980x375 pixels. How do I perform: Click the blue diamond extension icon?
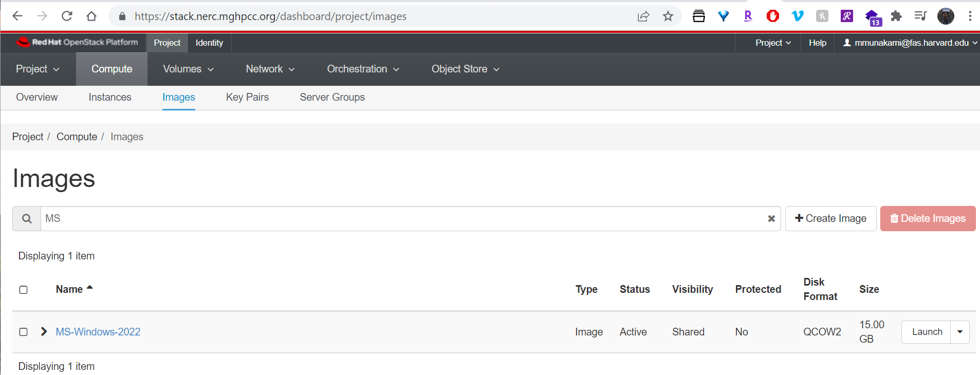pyautogui.click(x=724, y=16)
